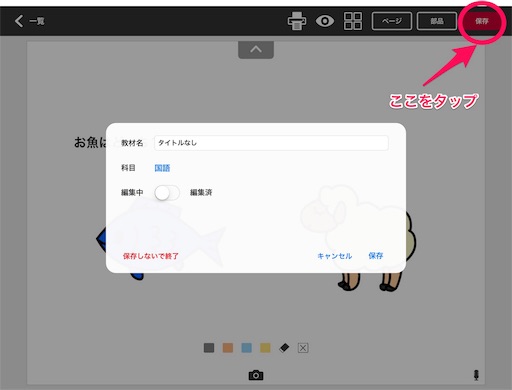512x390 pixels.
Task: Tap the X box clear icon
Action: coord(303,348)
